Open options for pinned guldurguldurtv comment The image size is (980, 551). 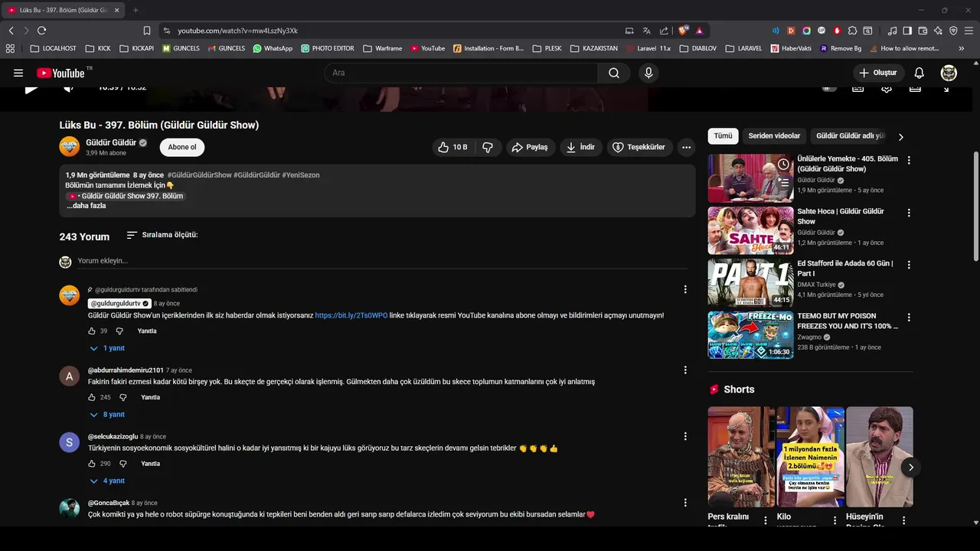(x=685, y=289)
